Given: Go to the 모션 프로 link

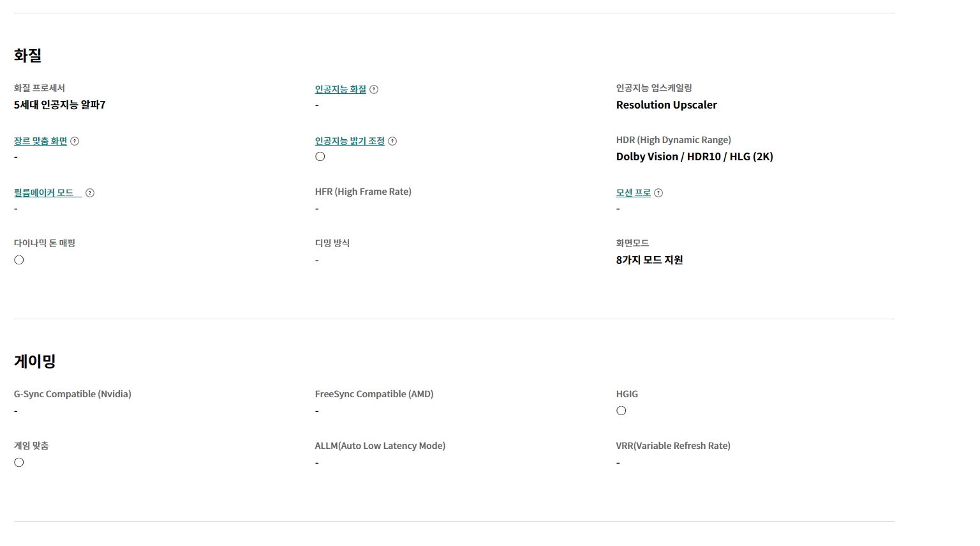Looking at the screenshot, I should (x=633, y=193).
